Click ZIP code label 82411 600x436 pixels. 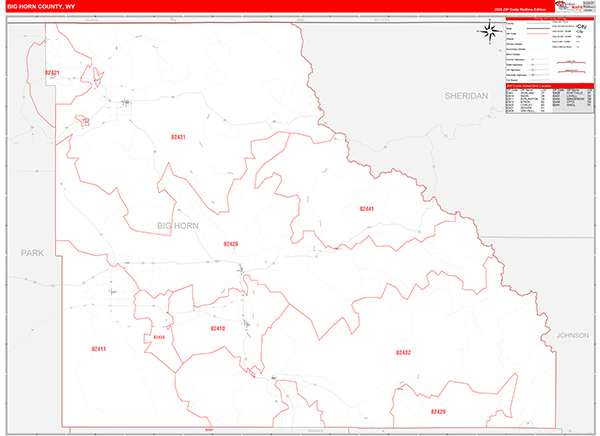tap(99, 349)
